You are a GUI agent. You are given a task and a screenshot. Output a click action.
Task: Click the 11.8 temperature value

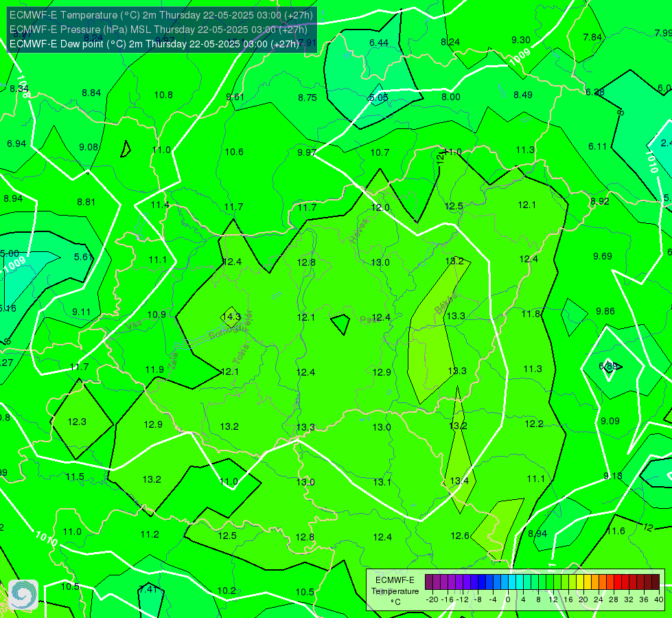(x=531, y=314)
